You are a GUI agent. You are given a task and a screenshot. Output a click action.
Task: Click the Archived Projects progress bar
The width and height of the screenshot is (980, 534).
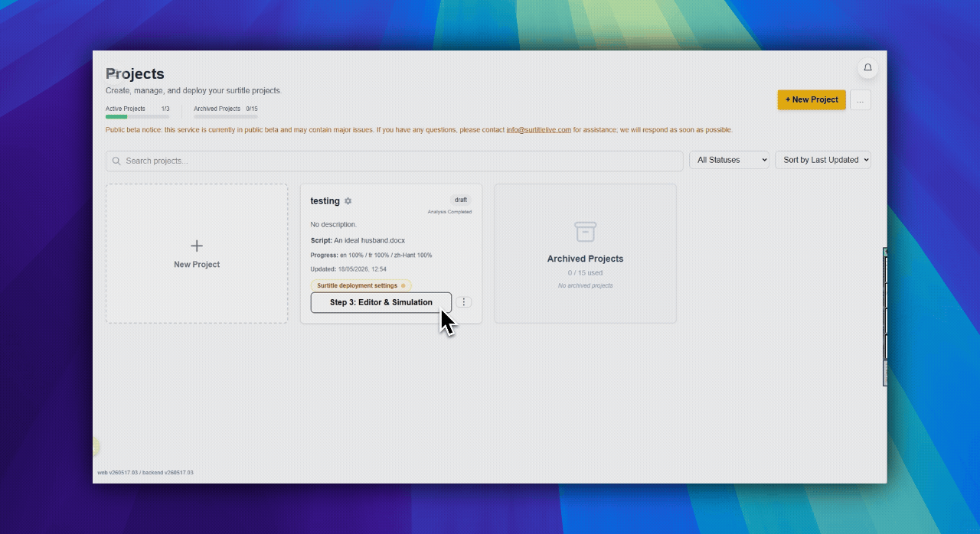pyautogui.click(x=226, y=117)
